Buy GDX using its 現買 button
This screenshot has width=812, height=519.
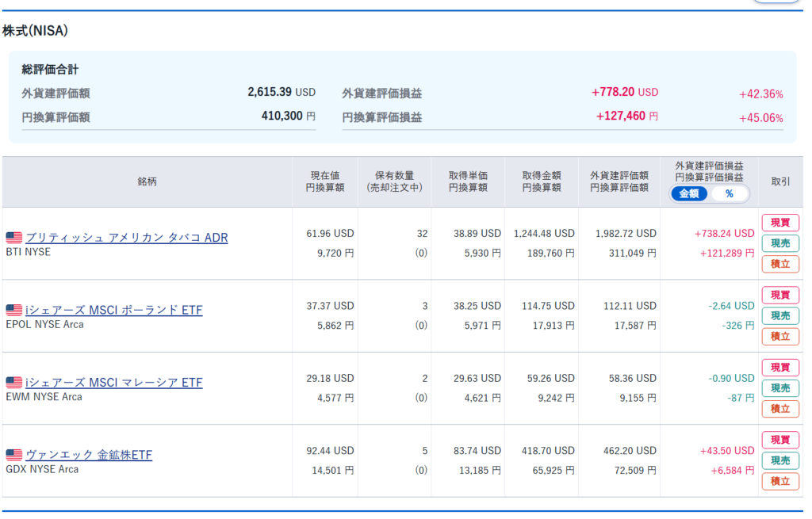click(x=780, y=440)
